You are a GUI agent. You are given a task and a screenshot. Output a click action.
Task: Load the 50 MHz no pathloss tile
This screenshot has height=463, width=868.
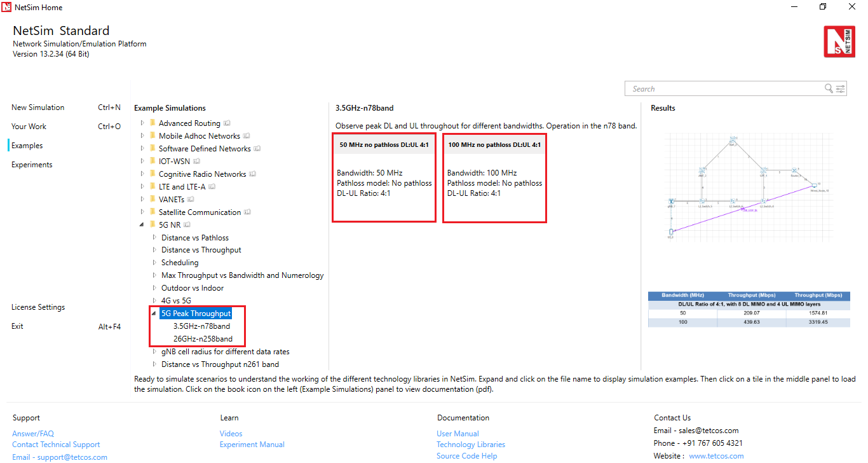click(x=384, y=177)
